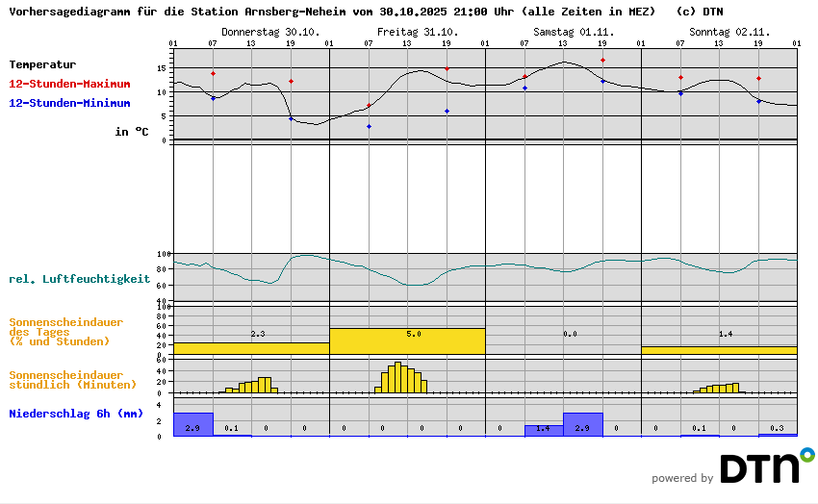Click Thursday's 2.9 mm precipitation bar
The image size is (818, 504).
pyautogui.click(x=192, y=424)
